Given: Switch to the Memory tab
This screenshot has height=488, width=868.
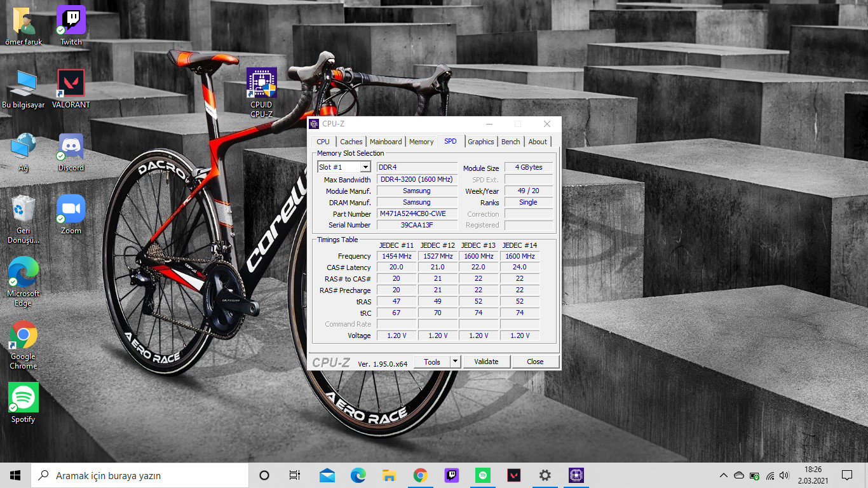Looking at the screenshot, I should click(421, 142).
